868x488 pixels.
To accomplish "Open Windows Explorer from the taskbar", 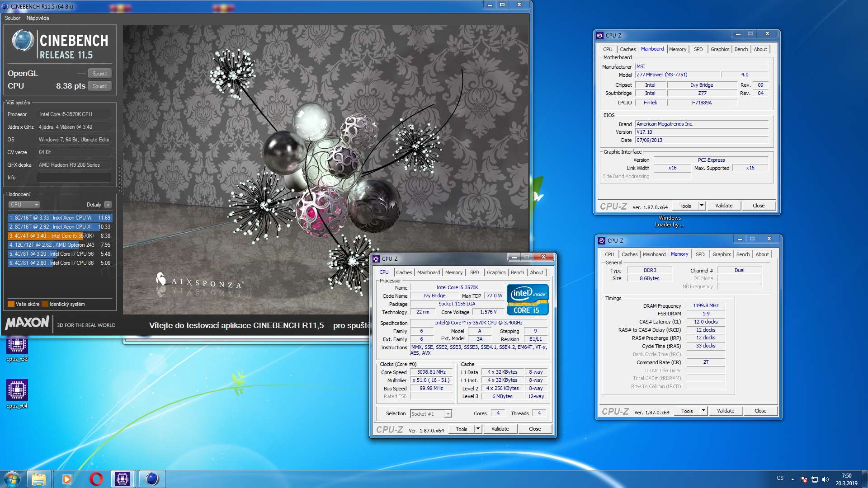I will [38, 479].
